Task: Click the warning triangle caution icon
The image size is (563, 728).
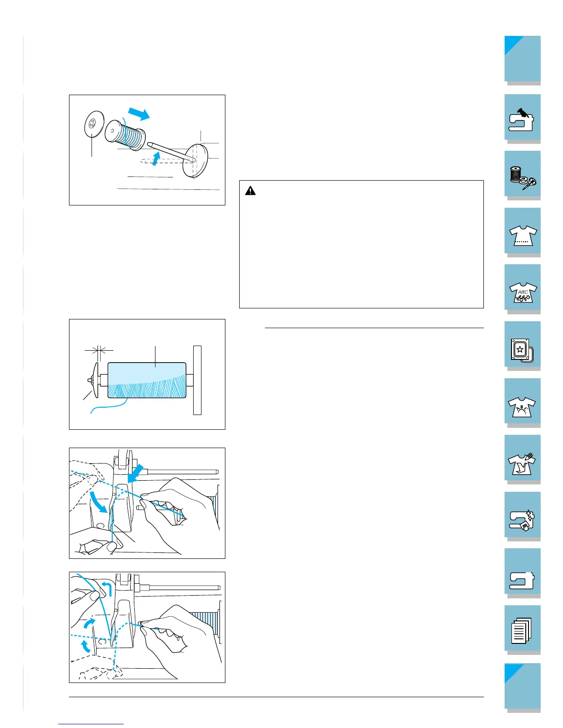Action: coord(250,190)
